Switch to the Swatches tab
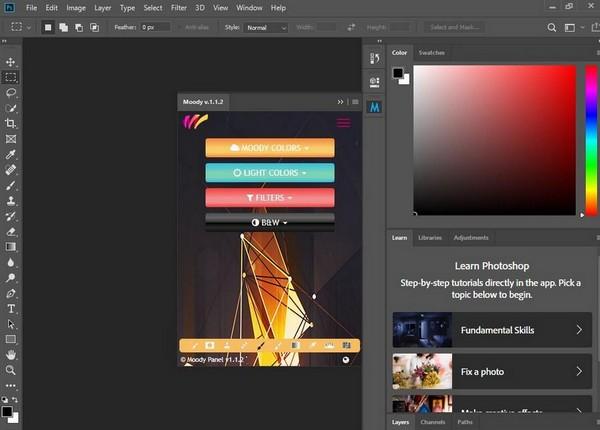This screenshot has width=600, height=430. [432, 52]
